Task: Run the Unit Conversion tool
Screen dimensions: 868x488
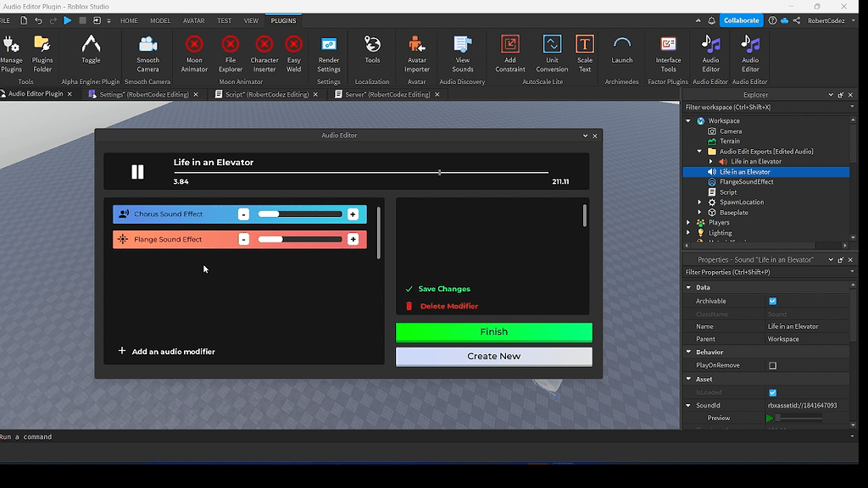Action: 552,53
